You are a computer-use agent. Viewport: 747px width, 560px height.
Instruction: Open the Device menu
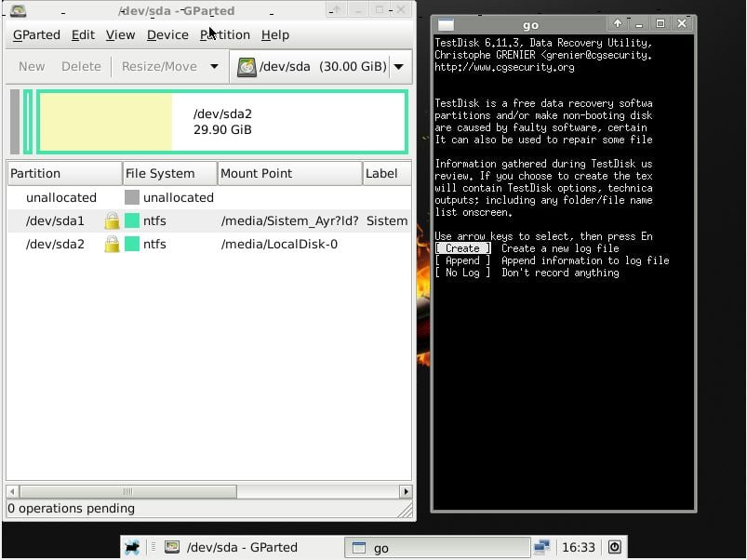(167, 34)
